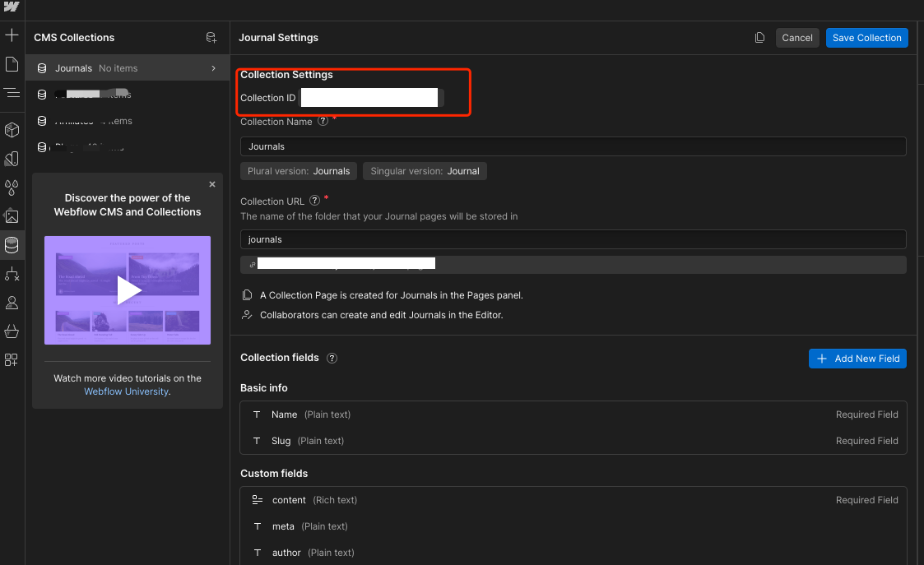Click Plural version: Journals tag
This screenshot has width=924, height=565.
coord(298,171)
